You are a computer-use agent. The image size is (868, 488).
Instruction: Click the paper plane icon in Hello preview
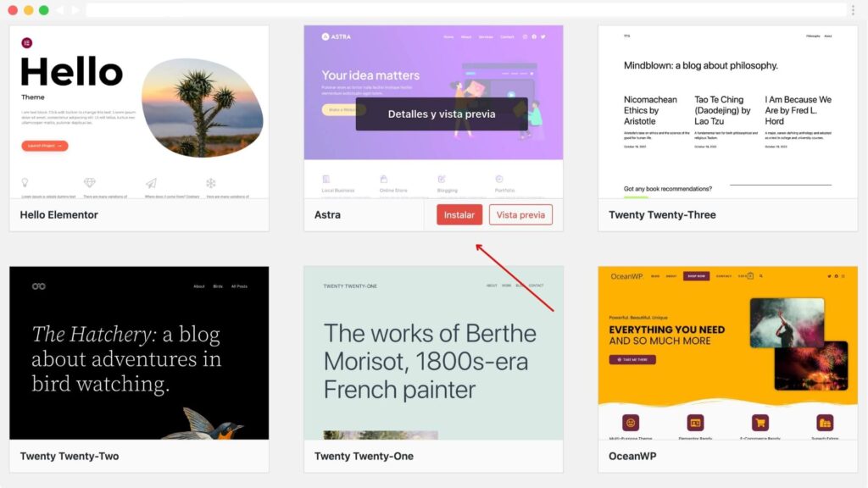(151, 182)
